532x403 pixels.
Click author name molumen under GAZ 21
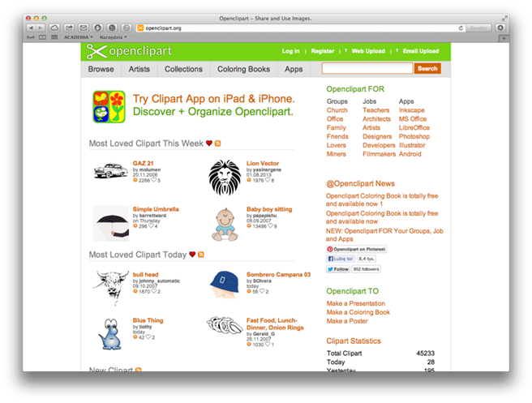150,169
